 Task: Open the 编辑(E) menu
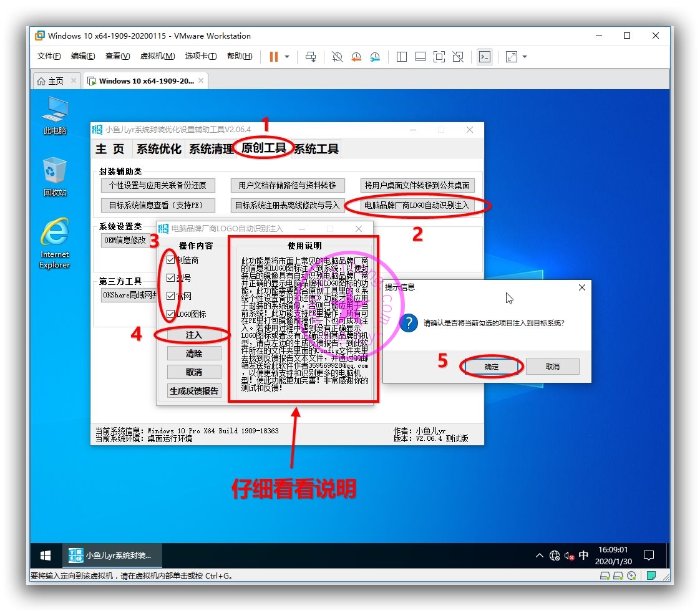[x=83, y=56]
